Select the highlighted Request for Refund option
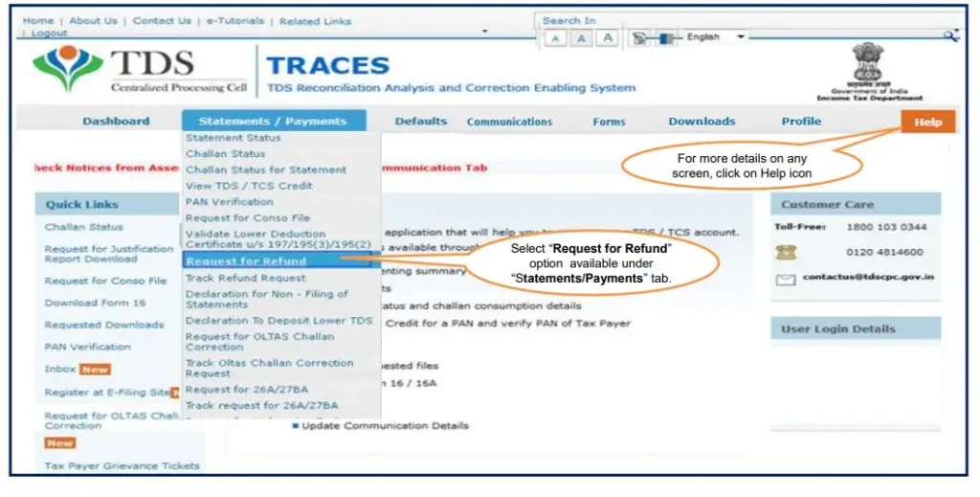 [277, 260]
